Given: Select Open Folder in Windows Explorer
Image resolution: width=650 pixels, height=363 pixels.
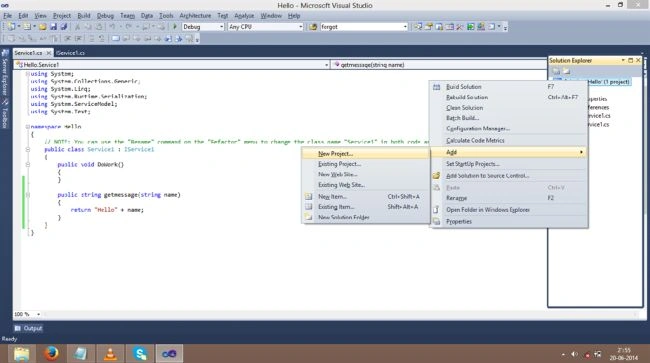Looking at the screenshot, I should [x=509, y=210].
